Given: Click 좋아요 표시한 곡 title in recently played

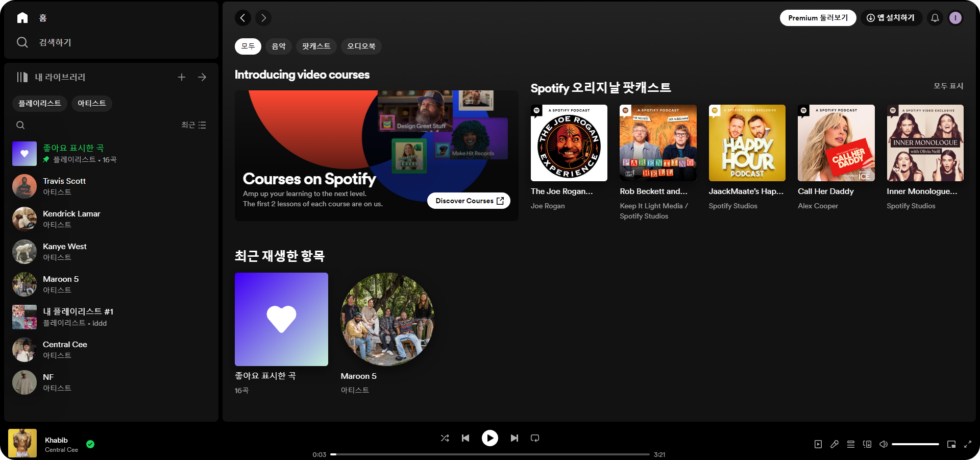Looking at the screenshot, I should coord(265,376).
